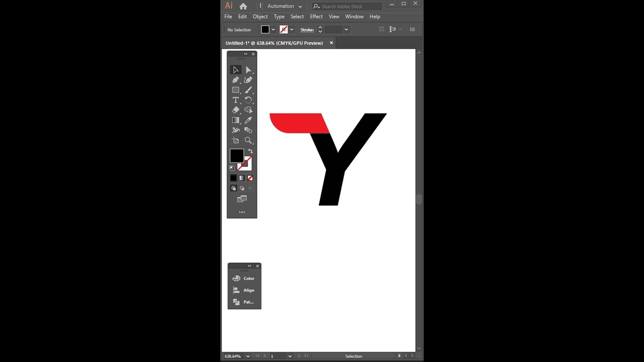Viewport: 644px width, 362px height.
Task: Select the Zoom tool magnifier
Action: (248, 140)
